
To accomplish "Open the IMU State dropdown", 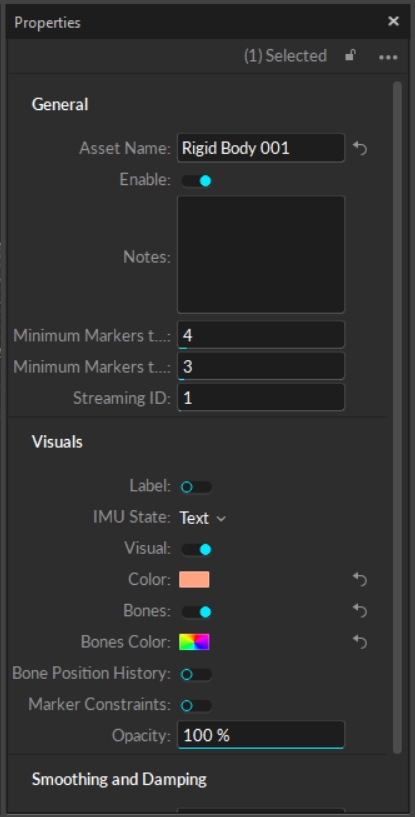I will (203, 518).
